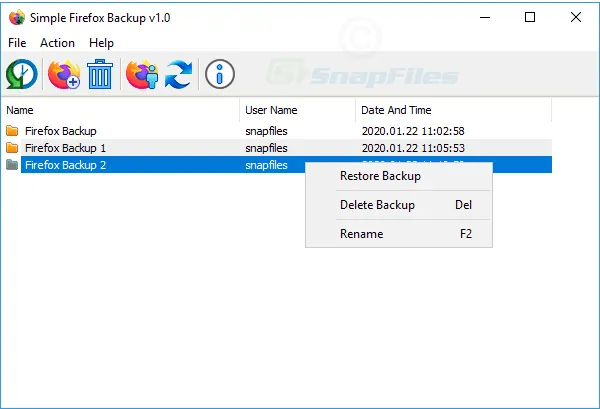Select the Firefox Backup 2 entry

[66, 165]
